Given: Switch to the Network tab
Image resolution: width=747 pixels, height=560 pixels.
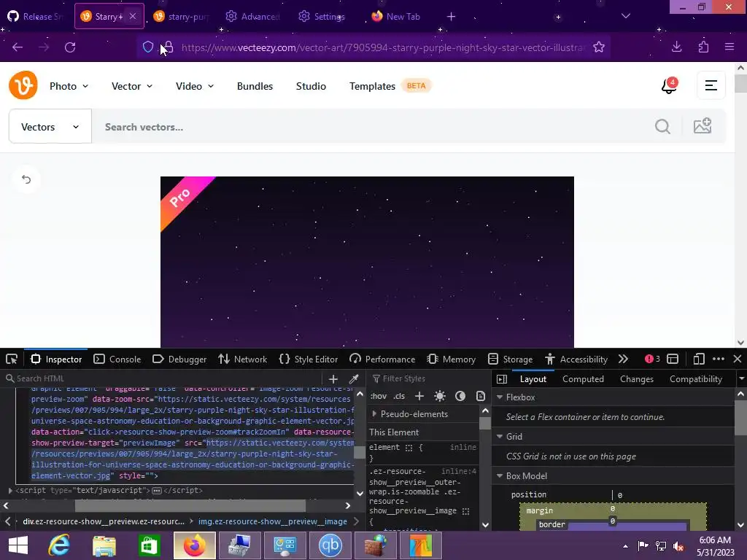Looking at the screenshot, I should (x=242, y=359).
